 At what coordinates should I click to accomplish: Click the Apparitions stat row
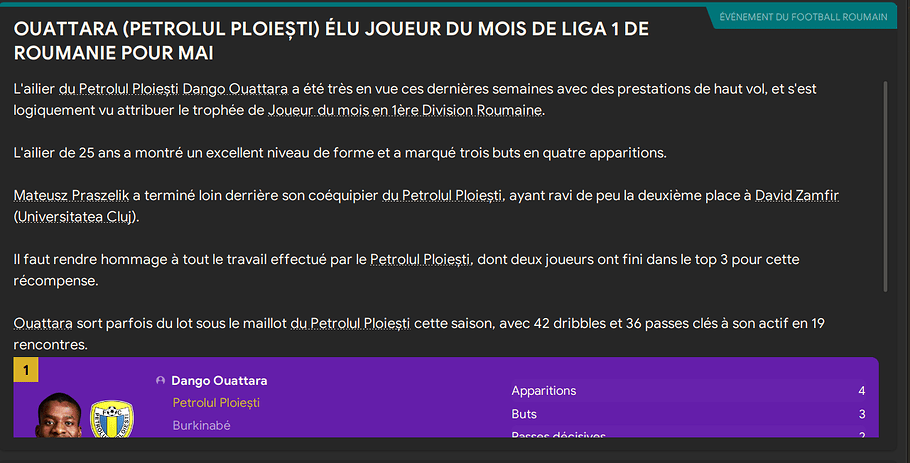pyautogui.click(x=688, y=391)
